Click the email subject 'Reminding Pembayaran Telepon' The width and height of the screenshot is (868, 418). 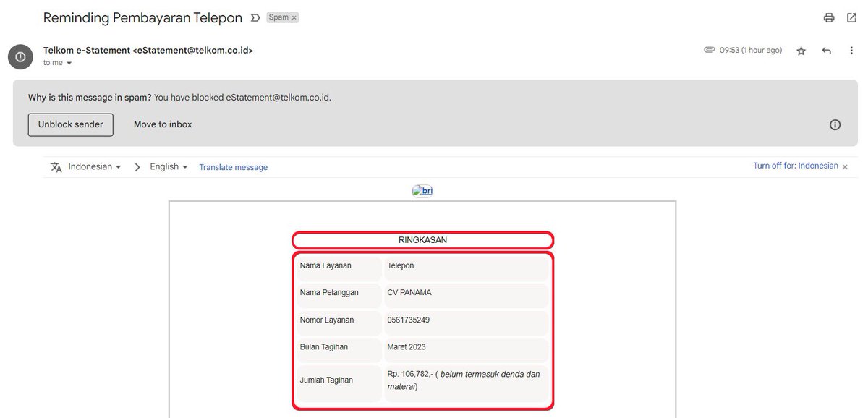pyautogui.click(x=142, y=18)
